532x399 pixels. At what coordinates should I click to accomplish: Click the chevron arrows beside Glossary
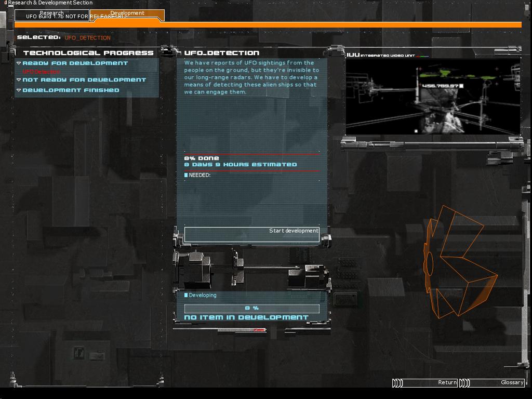(464, 383)
